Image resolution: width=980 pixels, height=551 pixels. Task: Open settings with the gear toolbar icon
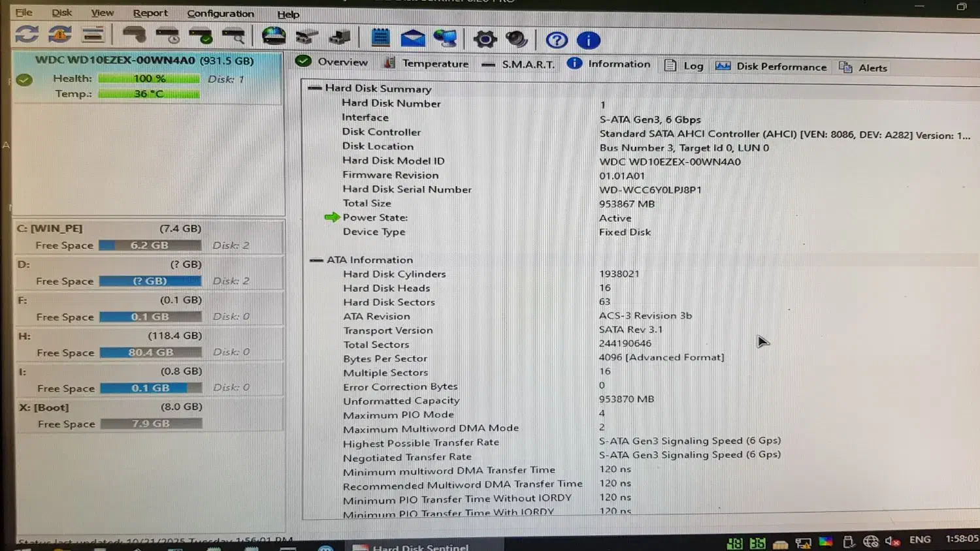coord(485,39)
